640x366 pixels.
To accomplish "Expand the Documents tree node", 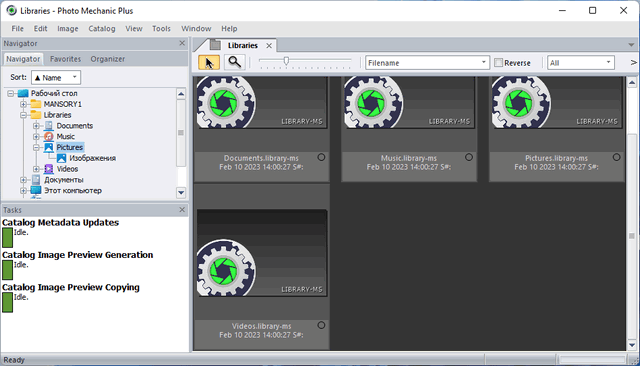I will pos(36,126).
